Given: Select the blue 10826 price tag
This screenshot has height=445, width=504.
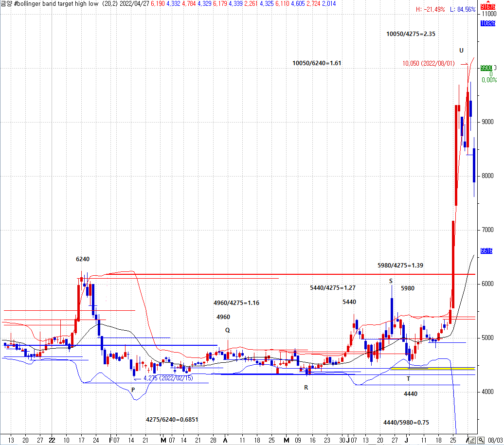Looking at the screenshot, I should click(488, 23).
